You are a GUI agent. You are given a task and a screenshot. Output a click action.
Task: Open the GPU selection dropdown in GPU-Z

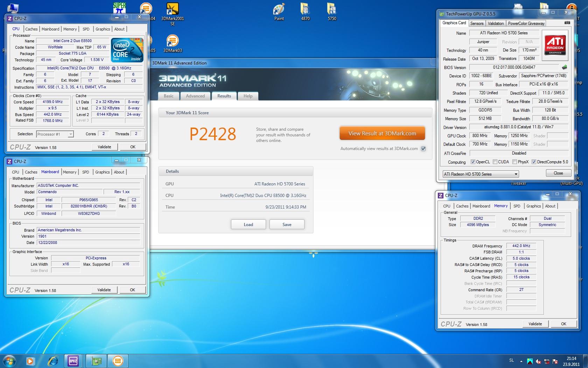(x=481, y=174)
